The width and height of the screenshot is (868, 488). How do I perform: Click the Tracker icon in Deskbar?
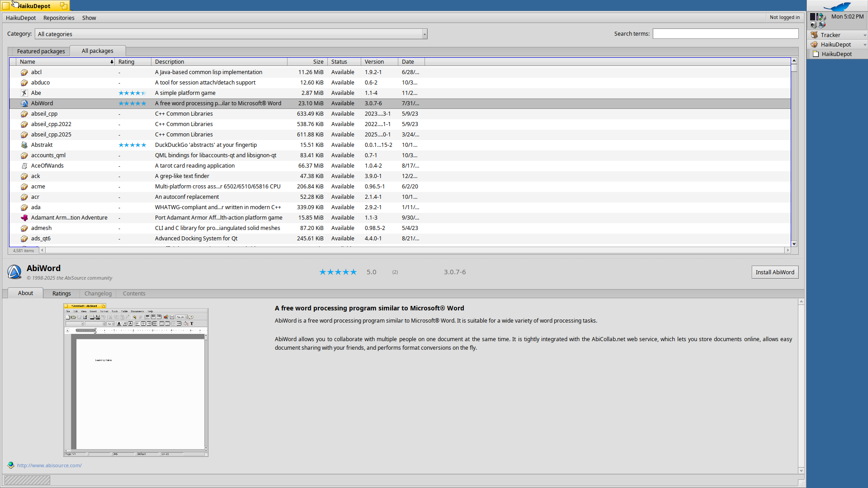click(x=814, y=35)
